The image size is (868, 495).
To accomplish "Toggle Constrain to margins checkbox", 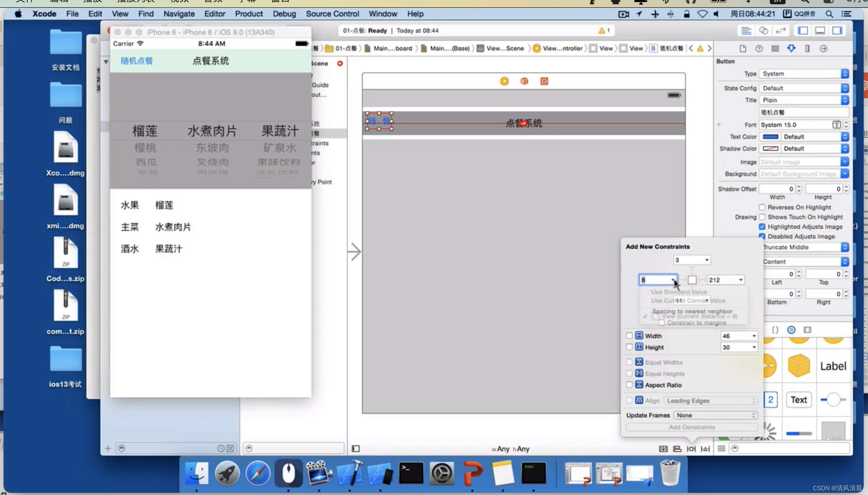I will [x=662, y=323].
